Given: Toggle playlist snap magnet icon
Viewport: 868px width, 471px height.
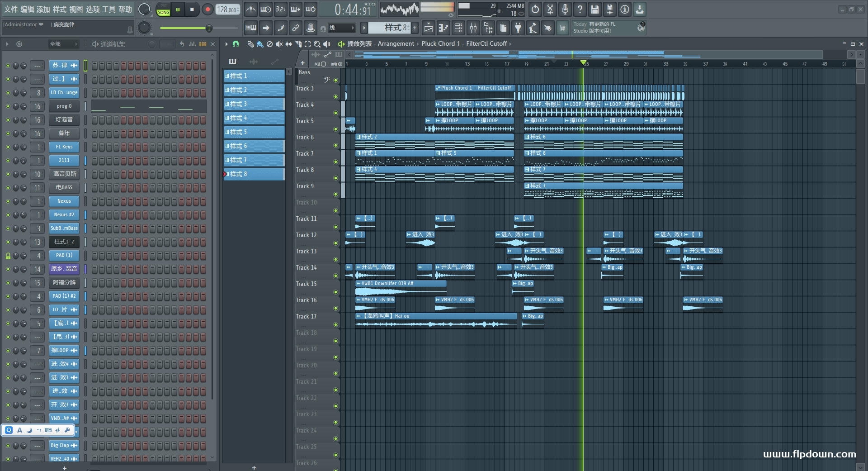Looking at the screenshot, I should [236, 44].
